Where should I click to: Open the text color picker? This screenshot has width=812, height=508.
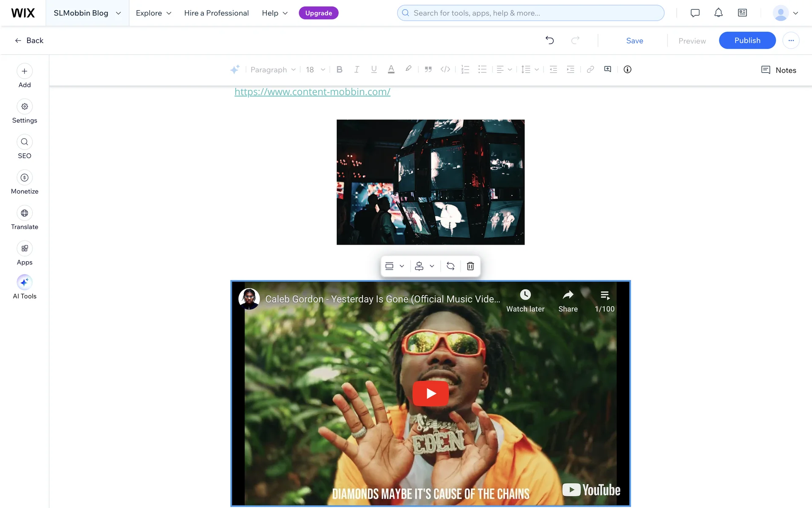pos(391,69)
